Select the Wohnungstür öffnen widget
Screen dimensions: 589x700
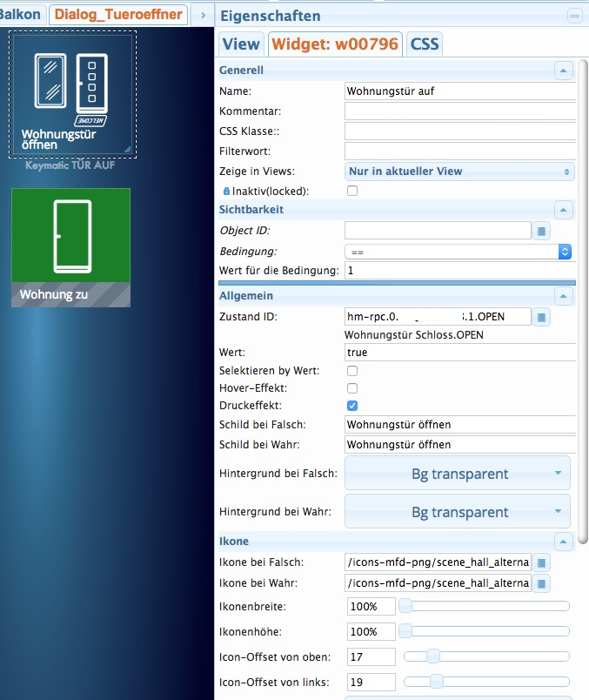[72, 94]
